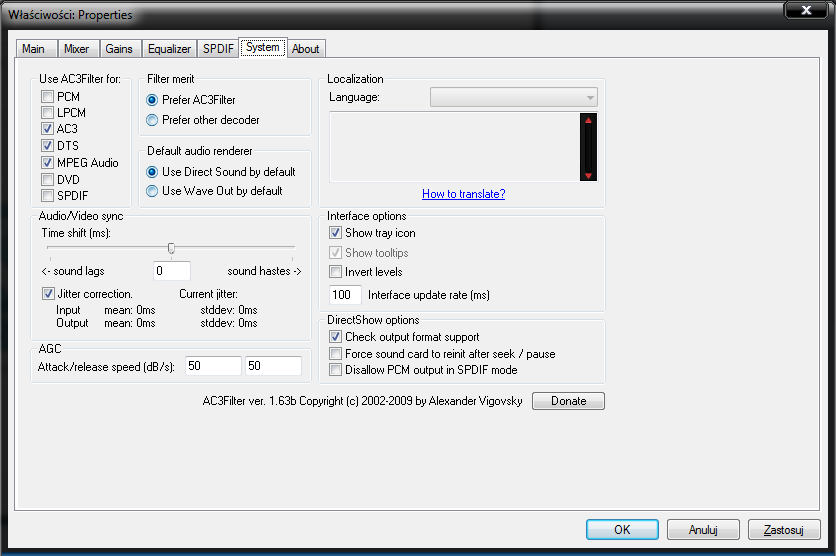Viewport: 836px width, 556px height.
Task: Click the AGC release speed field
Action: pyautogui.click(x=274, y=366)
